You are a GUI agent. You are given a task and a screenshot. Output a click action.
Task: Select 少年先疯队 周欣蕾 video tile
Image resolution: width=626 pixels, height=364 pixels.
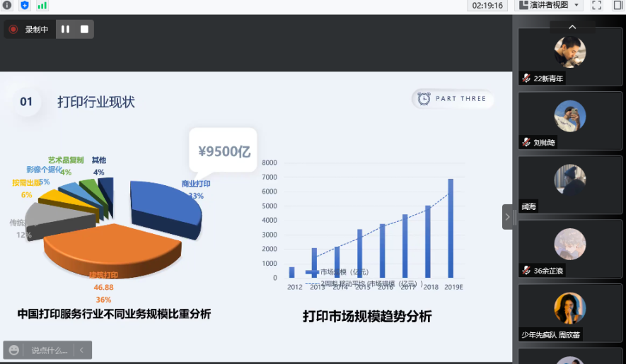tap(570, 312)
